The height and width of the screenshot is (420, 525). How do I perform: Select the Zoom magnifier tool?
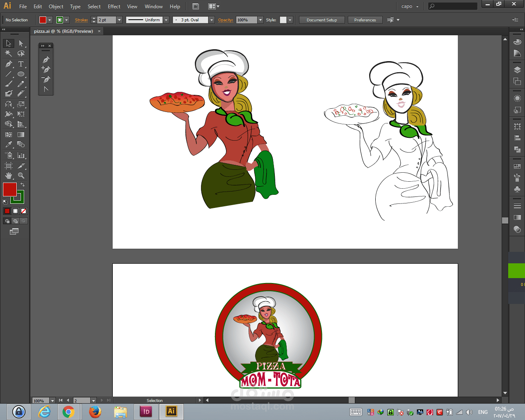coord(21,176)
